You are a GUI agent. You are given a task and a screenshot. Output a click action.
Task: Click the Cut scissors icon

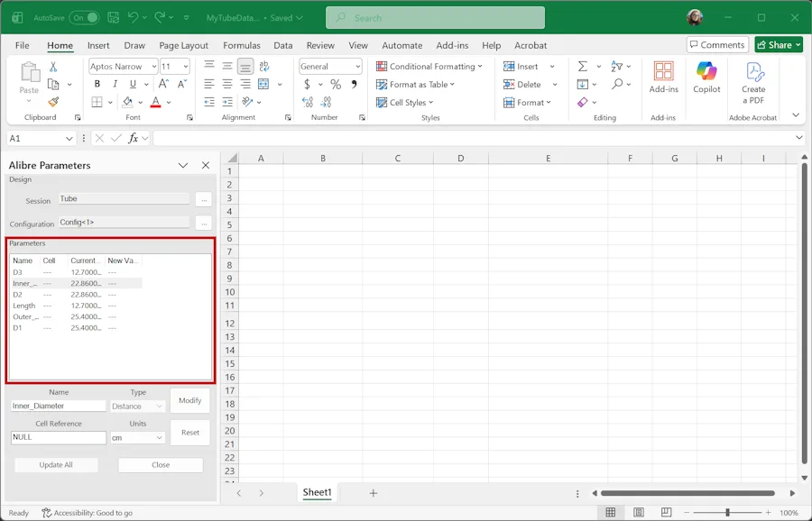coord(53,67)
